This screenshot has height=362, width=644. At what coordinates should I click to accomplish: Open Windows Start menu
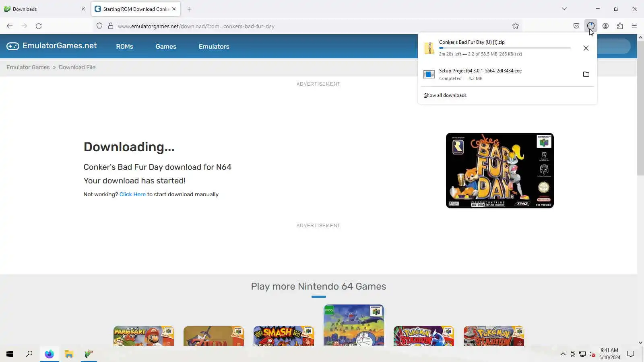10,354
